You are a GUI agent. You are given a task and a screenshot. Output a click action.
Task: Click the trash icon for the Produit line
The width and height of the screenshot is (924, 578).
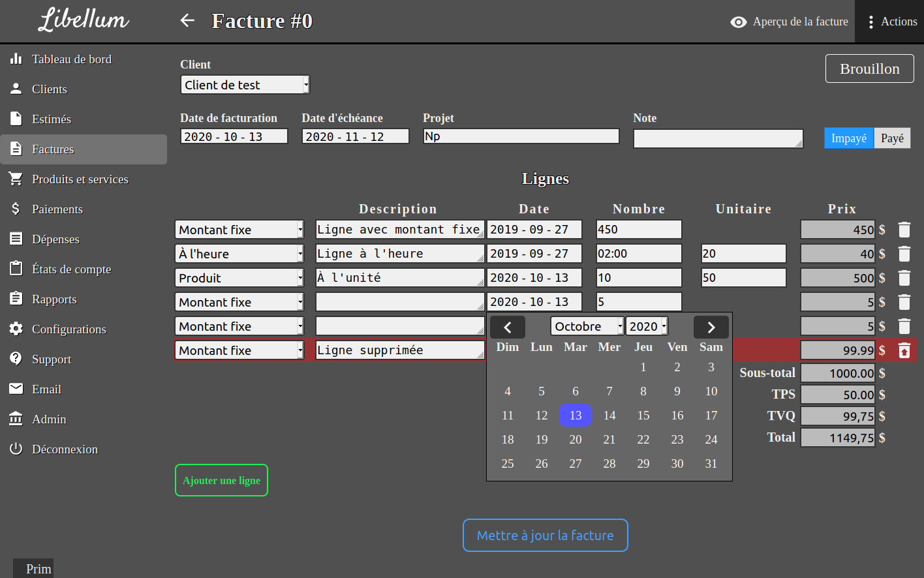904,278
